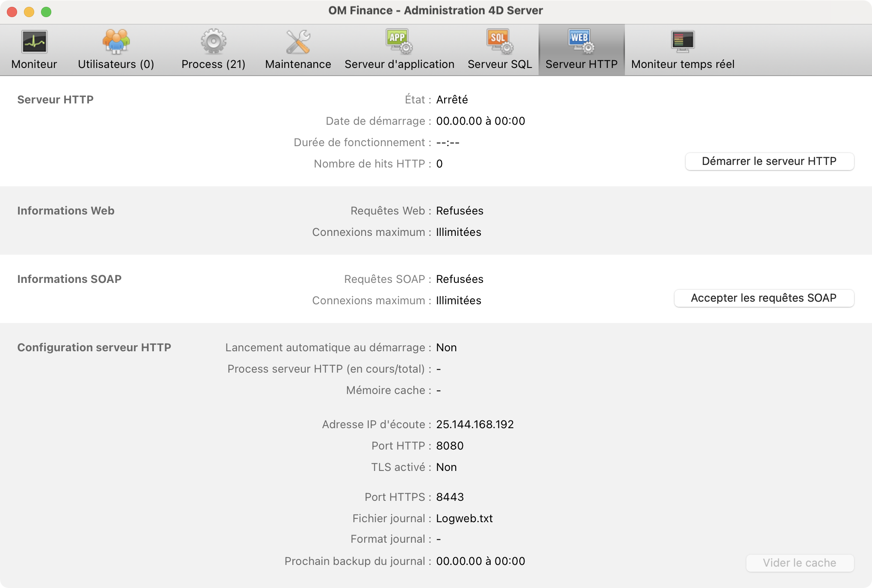The image size is (872, 588).
Task: Click the Vider le cache button
Action: coord(800,563)
